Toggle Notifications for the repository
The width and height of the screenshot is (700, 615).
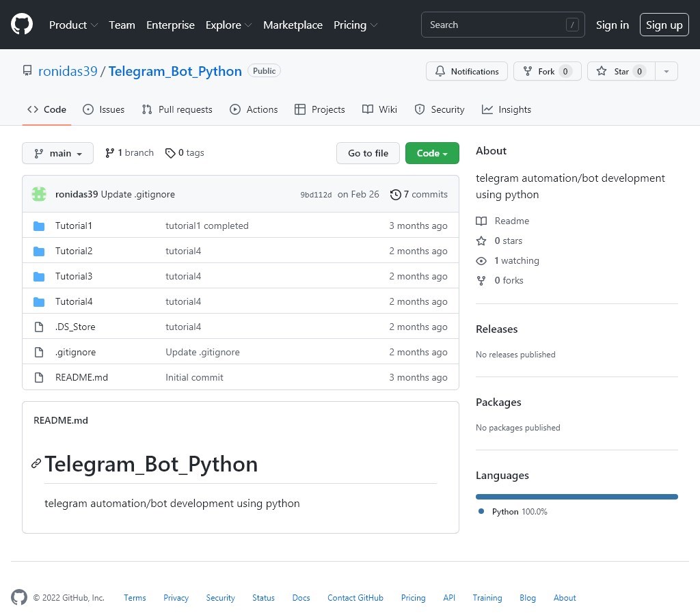467,71
